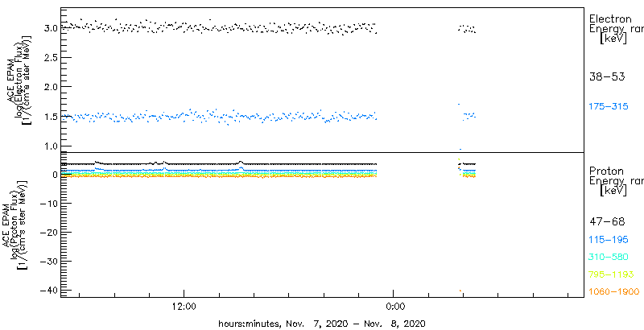Click the hours:minutes date range axis title
Screen dimensions: 644x330
322,323
